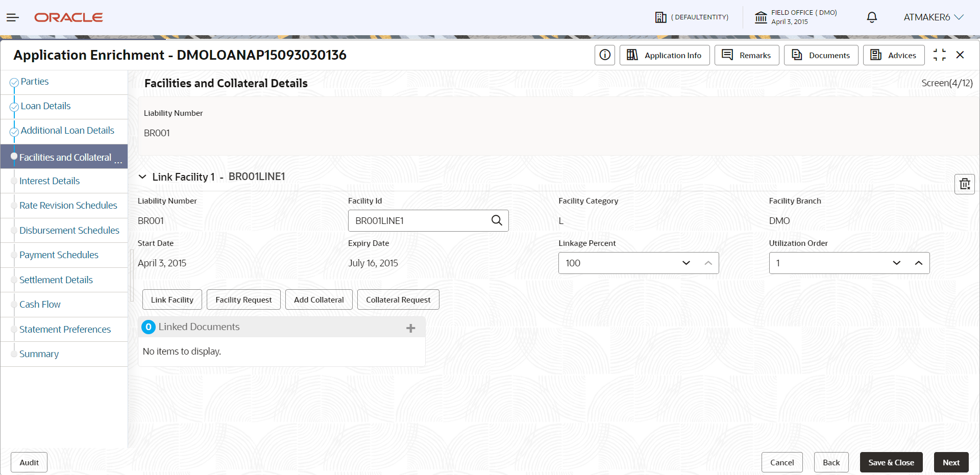This screenshot has width=980, height=475.
Task: Open the notifications bell
Action: click(x=872, y=17)
